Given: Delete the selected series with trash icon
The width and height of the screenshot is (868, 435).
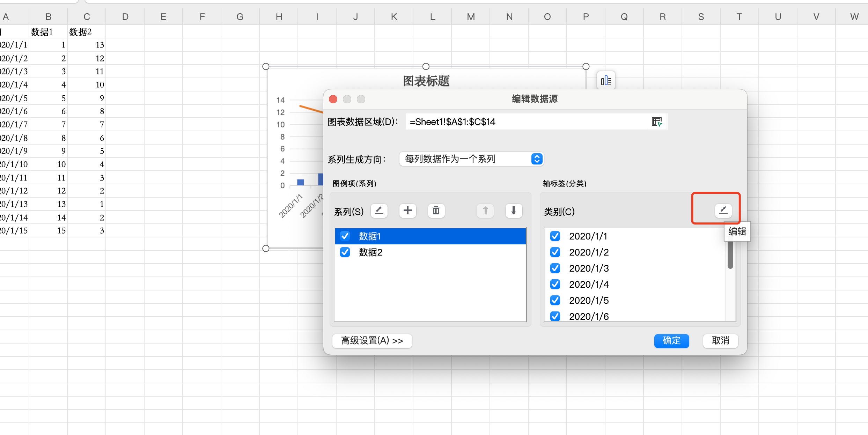Looking at the screenshot, I should [436, 211].
